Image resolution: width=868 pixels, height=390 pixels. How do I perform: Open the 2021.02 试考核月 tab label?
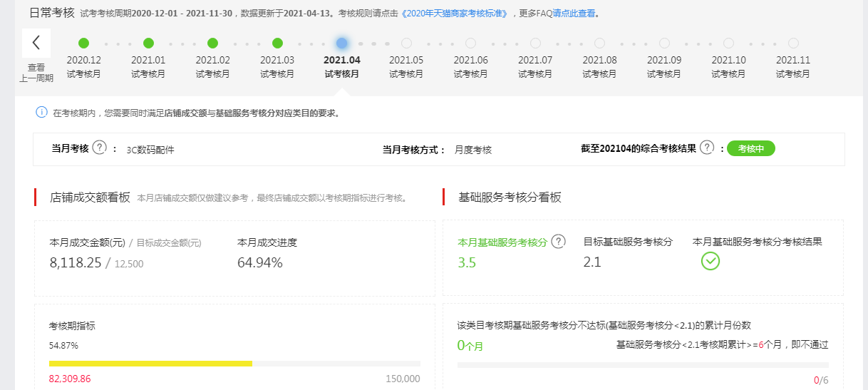click(x=212, y=67)
